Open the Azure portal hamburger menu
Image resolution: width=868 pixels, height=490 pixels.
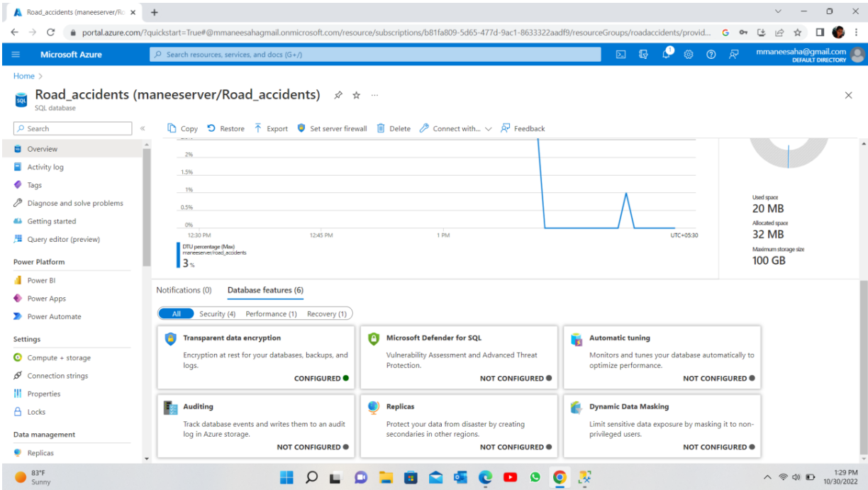pyautogui.click(x=16, y=55)
